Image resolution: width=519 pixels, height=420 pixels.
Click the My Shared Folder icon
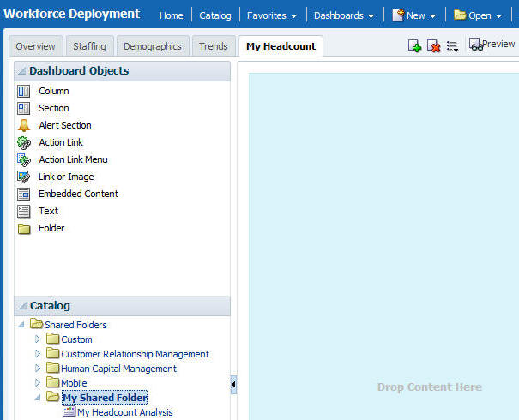coord(52,397)
